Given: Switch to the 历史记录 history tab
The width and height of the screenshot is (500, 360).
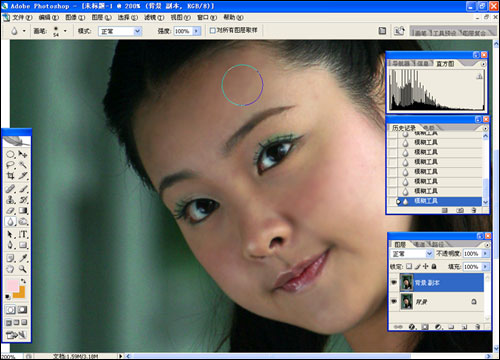Looking at the screenshot, I should [x=404, y=128].
